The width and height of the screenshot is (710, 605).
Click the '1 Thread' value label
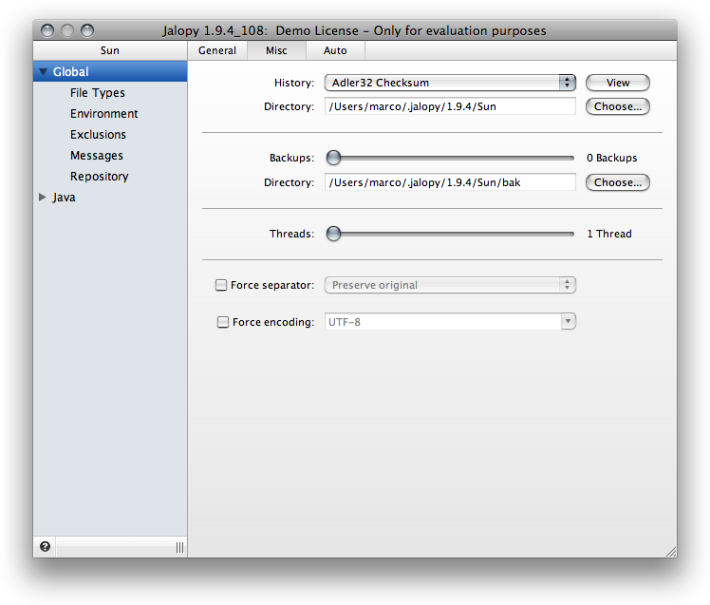(609, 234)
